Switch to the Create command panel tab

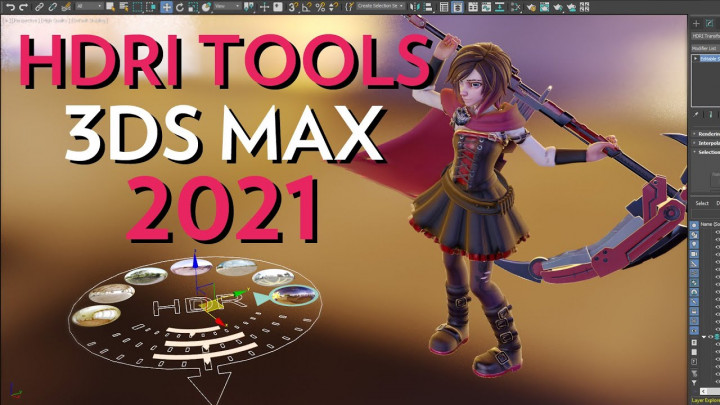(x=696, y=24)
